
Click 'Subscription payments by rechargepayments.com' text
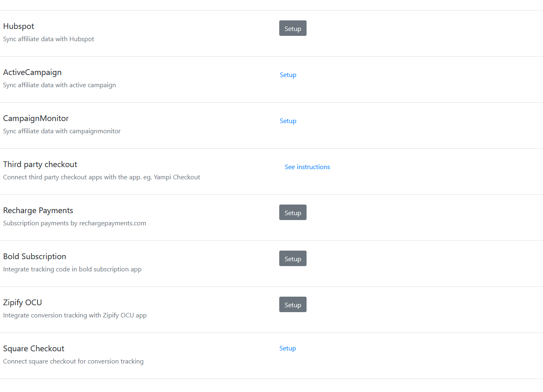[75, 223]
